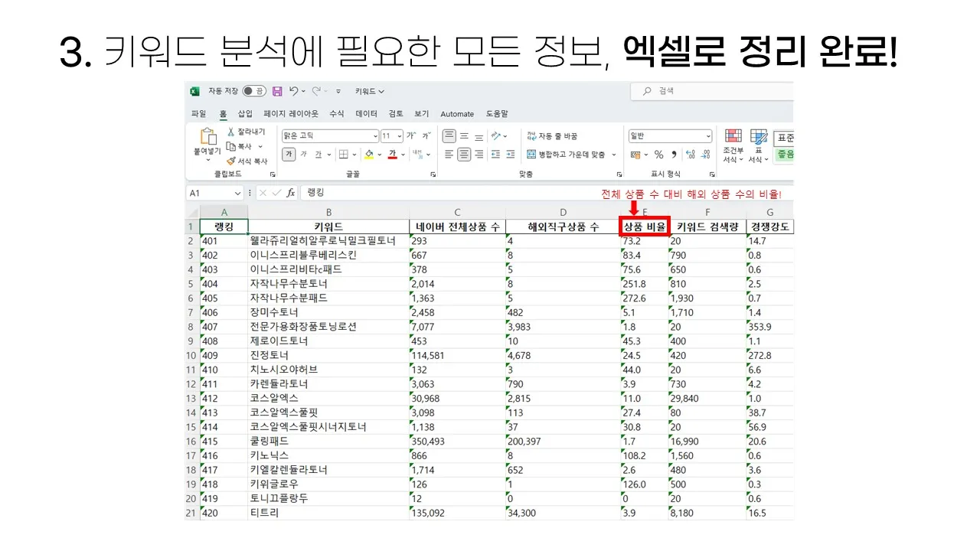Switch to the 데이터 ribbon tab
The image size is (980, 551).
(367, 114)
